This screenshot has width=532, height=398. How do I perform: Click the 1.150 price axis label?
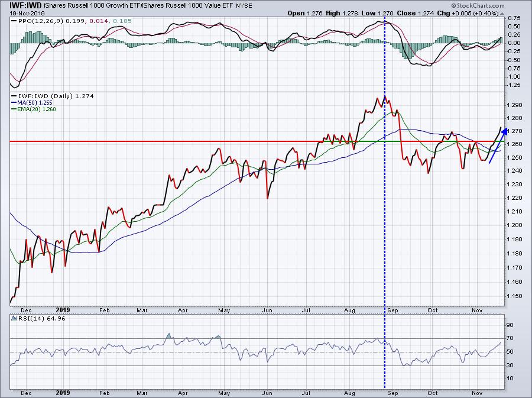click(x=514, y=296)
